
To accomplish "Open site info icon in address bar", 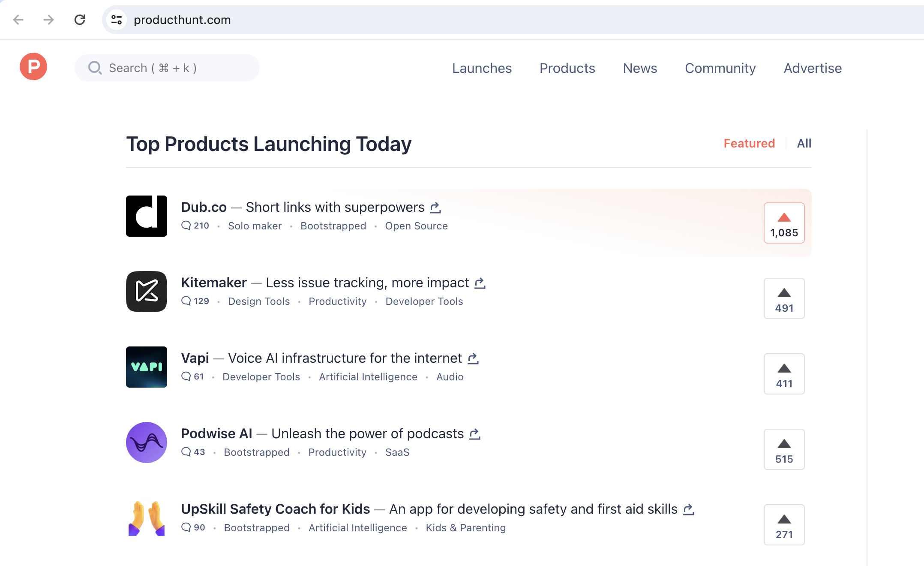I will tap(117, 20).
